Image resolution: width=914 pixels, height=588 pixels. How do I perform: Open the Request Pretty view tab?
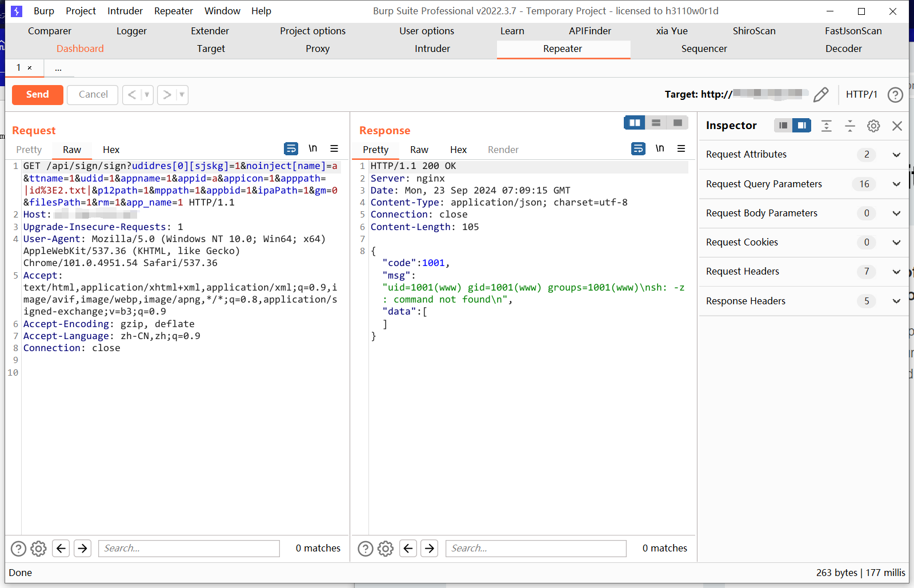pyautogui.click(x=29, y=150)
